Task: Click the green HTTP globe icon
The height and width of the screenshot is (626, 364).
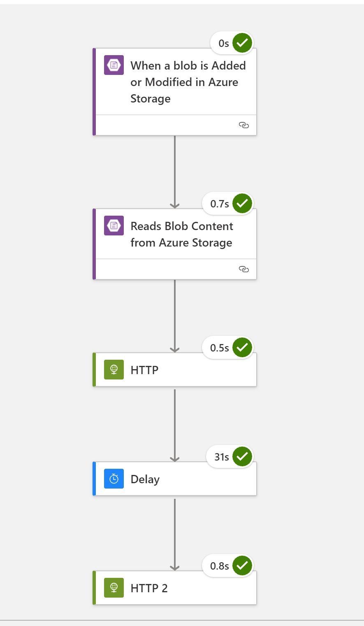Action: pyautogui.click(x=114, y=370)
